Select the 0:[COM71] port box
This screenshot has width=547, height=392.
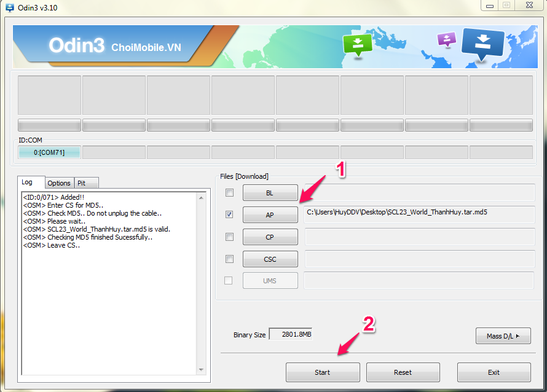coord(49,152)
